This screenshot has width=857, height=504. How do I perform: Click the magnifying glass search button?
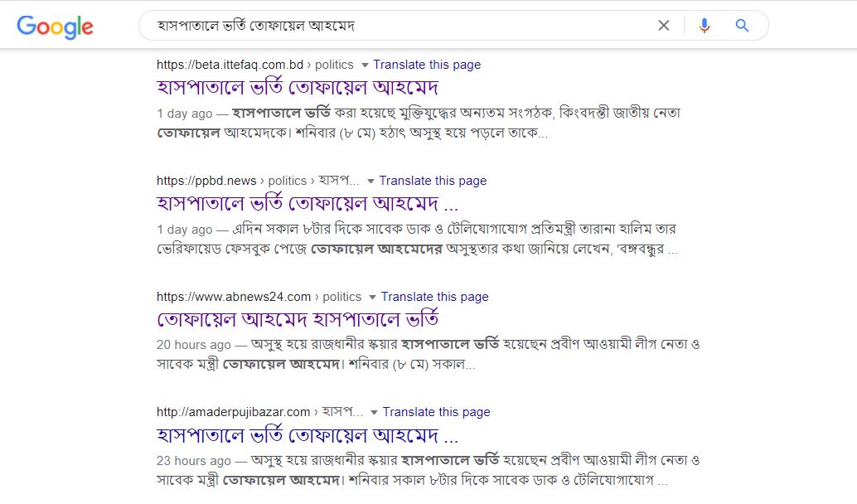tap(742, 26)
